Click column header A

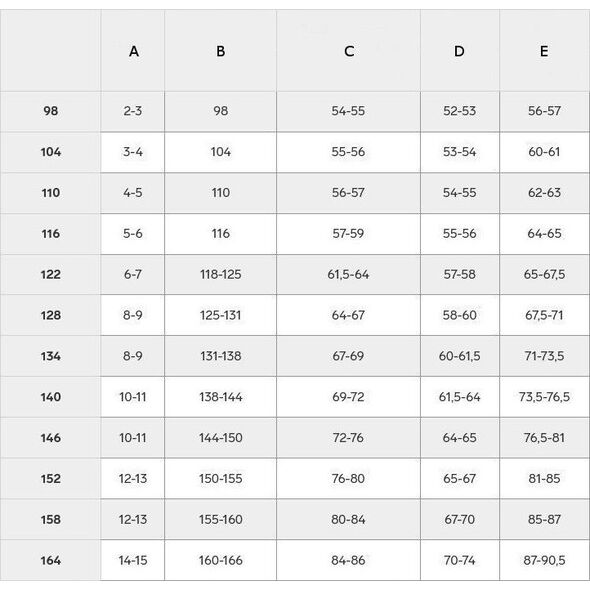pyautogui.click(x=133, y=51)
